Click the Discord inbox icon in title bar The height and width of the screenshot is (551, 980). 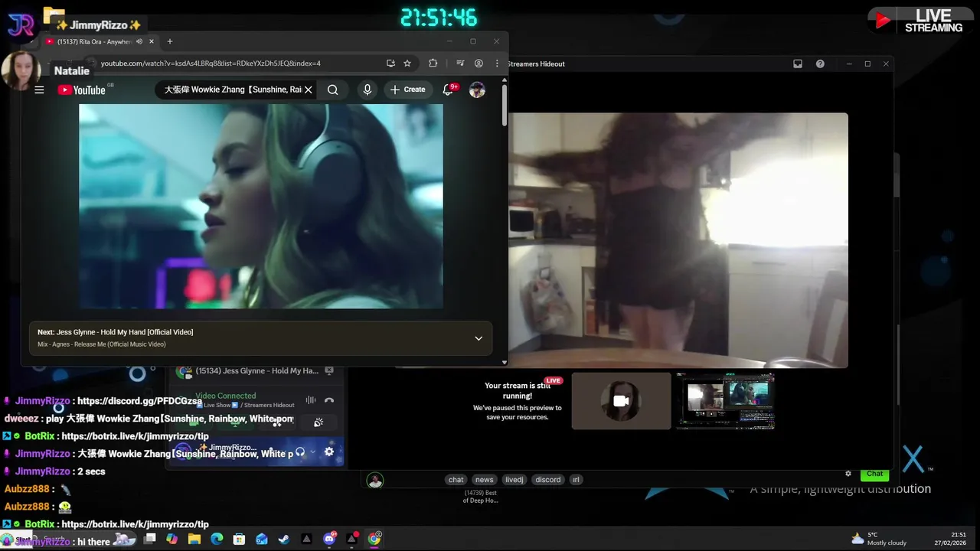click(x=798, y=64)
